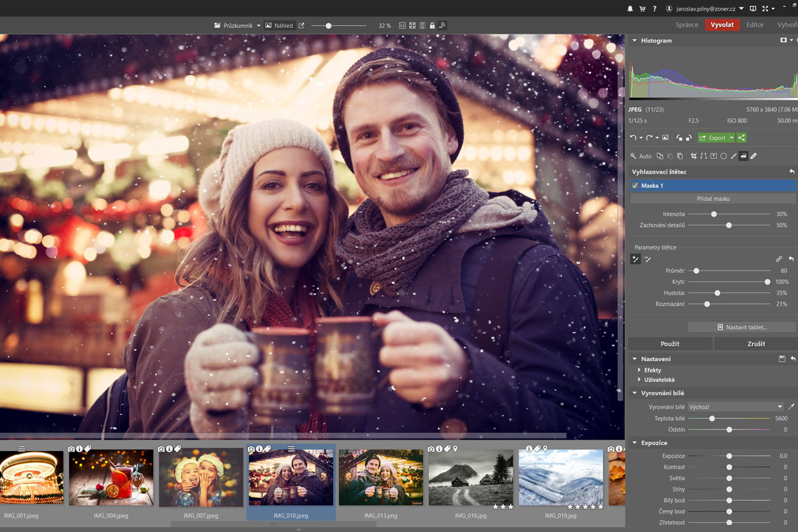Click the green share icon
The width and height of the screenshot is (798, 532).
coord(741,138)
